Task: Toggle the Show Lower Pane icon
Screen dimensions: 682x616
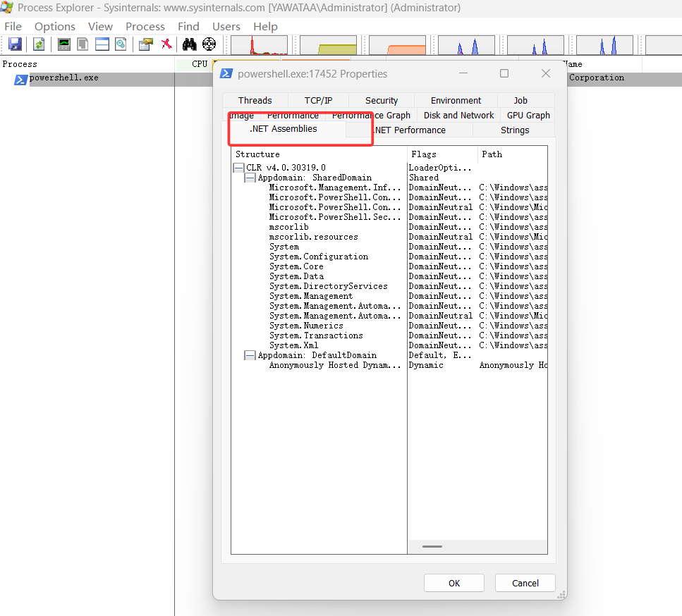Action: 102,44
